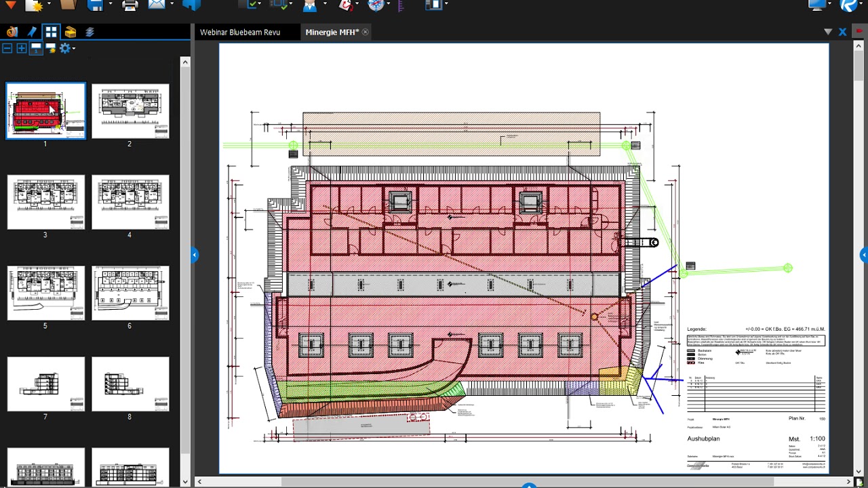Expand the Email dropdown arrow
Image resolution: width=868 pixels, height=488 pixels.
(172, 4)
